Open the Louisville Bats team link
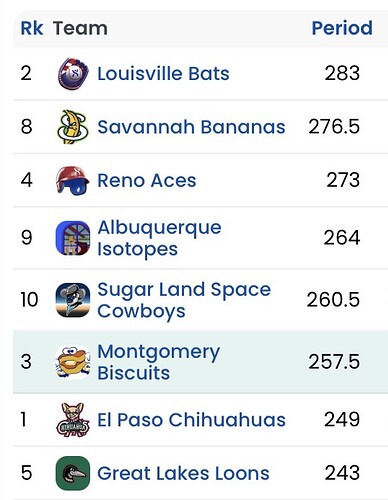The height and width of the screenshot is (500, 388). (163, 73)
